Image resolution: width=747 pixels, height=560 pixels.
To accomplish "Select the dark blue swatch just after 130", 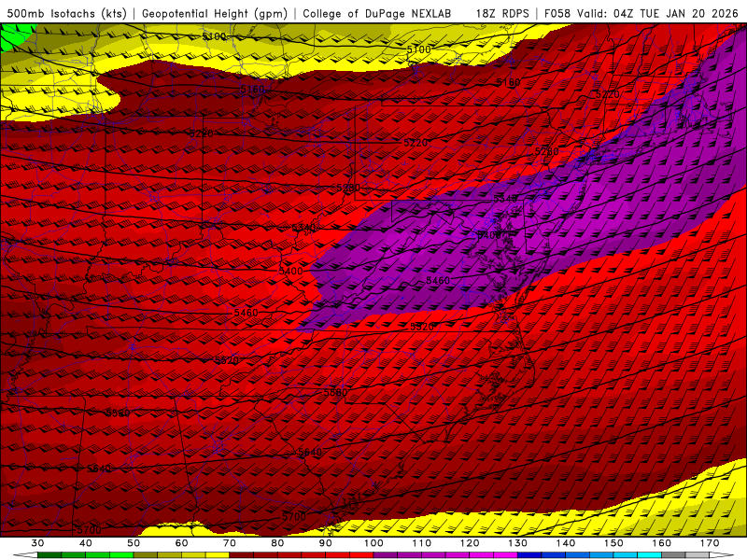I will [529, 554].
